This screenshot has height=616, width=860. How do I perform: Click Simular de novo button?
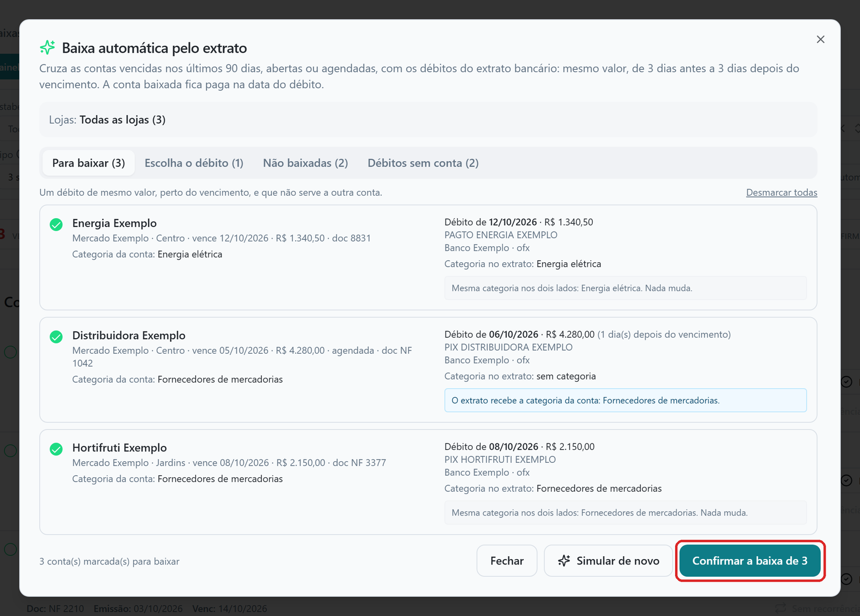(608, 561)
